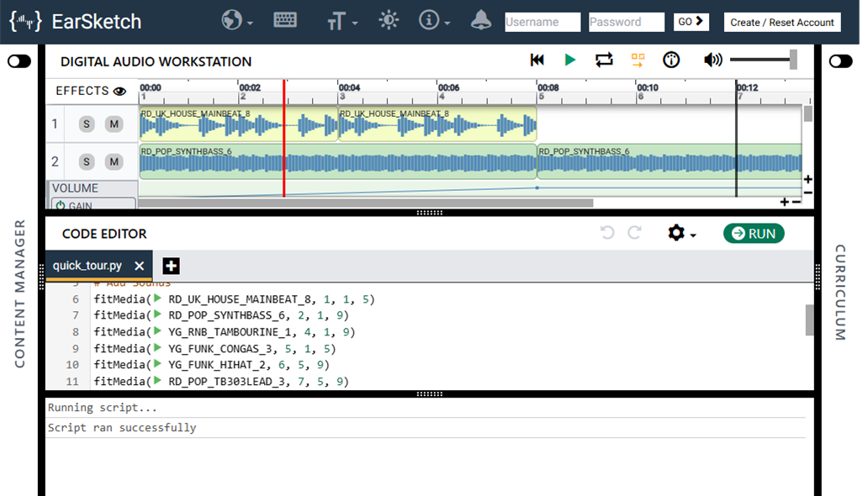The height and width of the screenshot is (496, 868).
Task: Open code editor settings gear menu
Action: tap(681, 233)
